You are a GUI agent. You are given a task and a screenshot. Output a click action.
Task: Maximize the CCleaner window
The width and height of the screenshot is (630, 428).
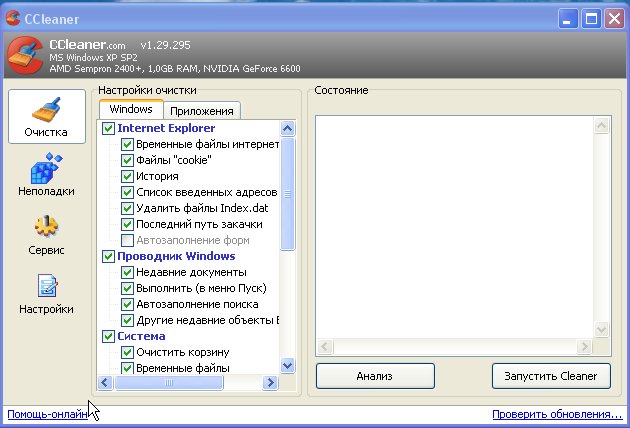click(x=591, y=18)
